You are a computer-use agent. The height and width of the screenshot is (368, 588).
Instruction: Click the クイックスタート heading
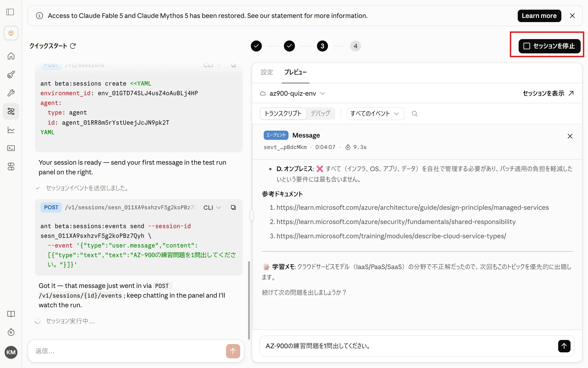pyautogui.click(x=48, y=46)
